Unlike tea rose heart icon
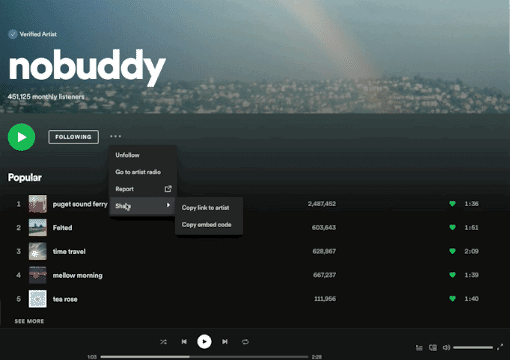 [452, 299]
